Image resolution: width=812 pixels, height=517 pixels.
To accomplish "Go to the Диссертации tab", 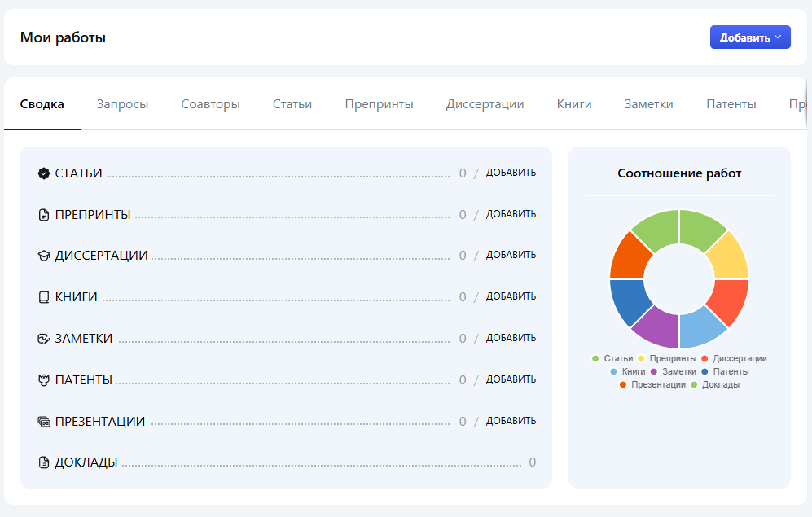I will tap(485, 104).
